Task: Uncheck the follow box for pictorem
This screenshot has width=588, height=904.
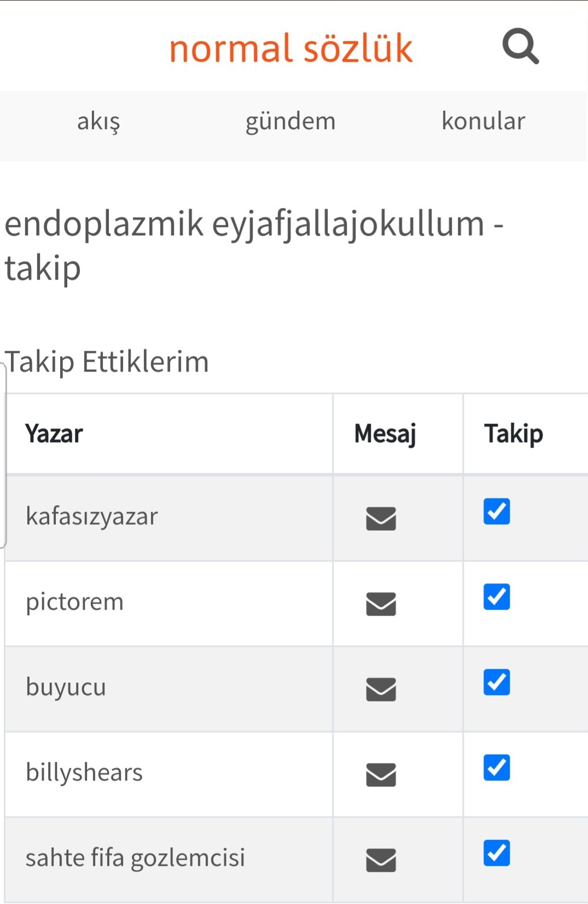Action: 497,596
